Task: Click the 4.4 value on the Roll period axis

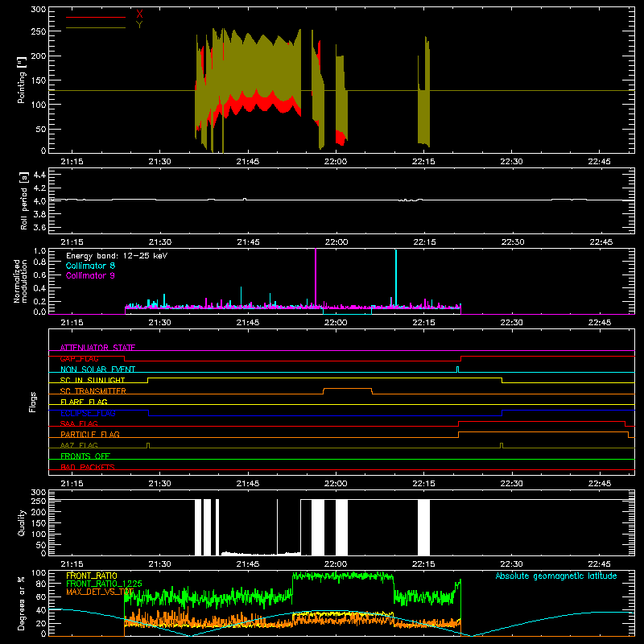Action: point(39,175)
